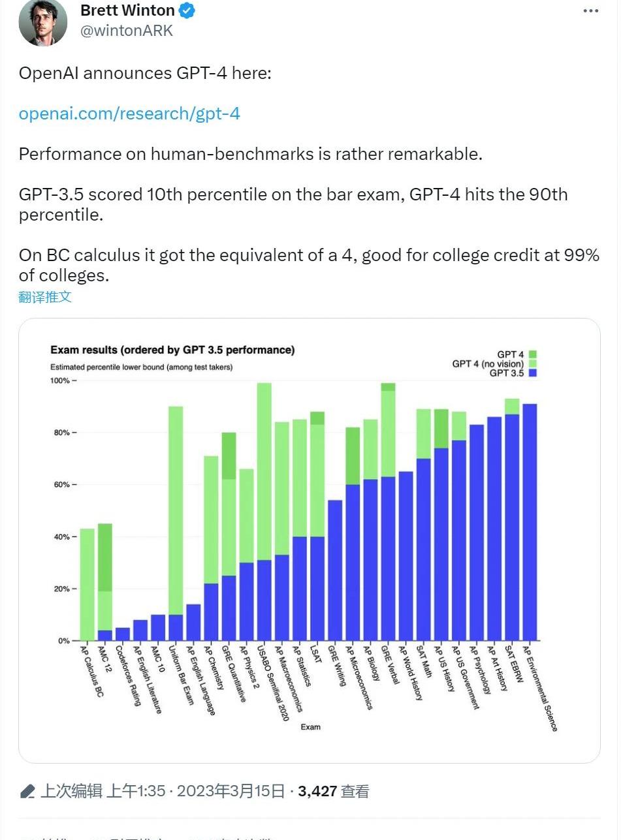The image size is (621, 840).
Task: Follow the openai.com/research/gpt-4 link
Action: tap(129, 114)
